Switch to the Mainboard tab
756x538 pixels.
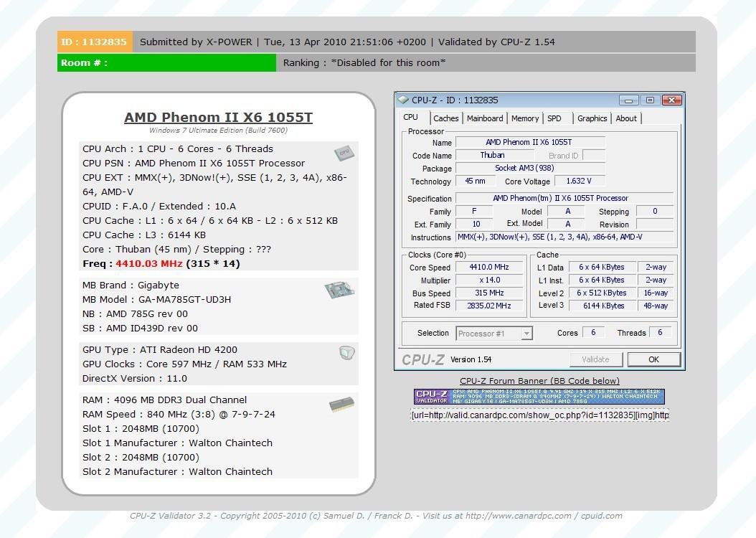[x=485, y=118]
